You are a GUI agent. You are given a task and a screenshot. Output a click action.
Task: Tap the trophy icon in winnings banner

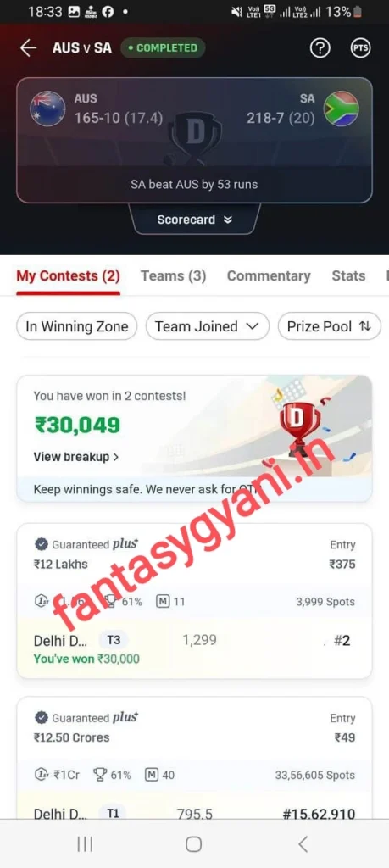[299, 424]
